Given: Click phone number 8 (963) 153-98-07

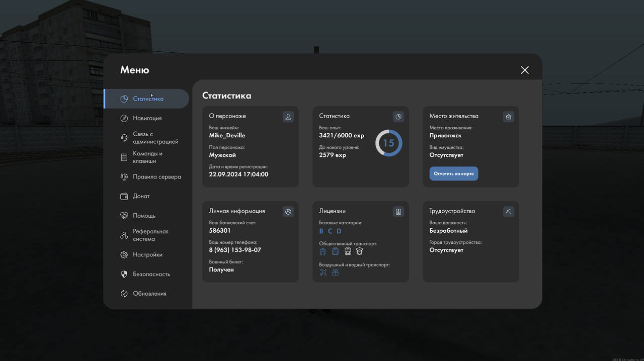Looking at the screenshot, I should coord(235,250).
